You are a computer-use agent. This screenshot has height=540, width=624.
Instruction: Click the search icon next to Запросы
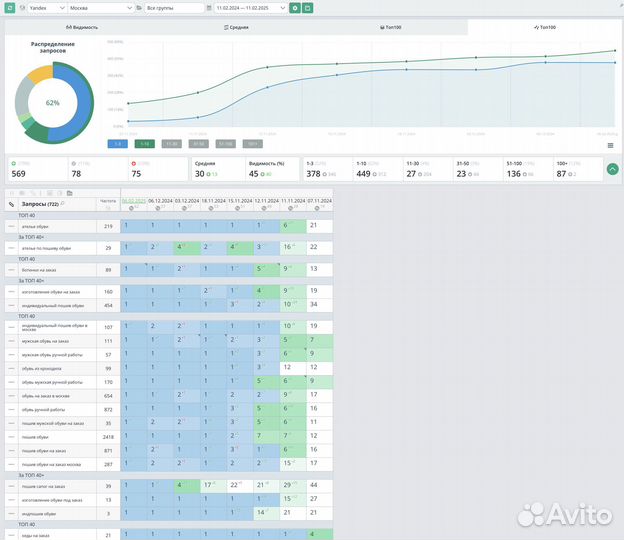click(63, 203)
